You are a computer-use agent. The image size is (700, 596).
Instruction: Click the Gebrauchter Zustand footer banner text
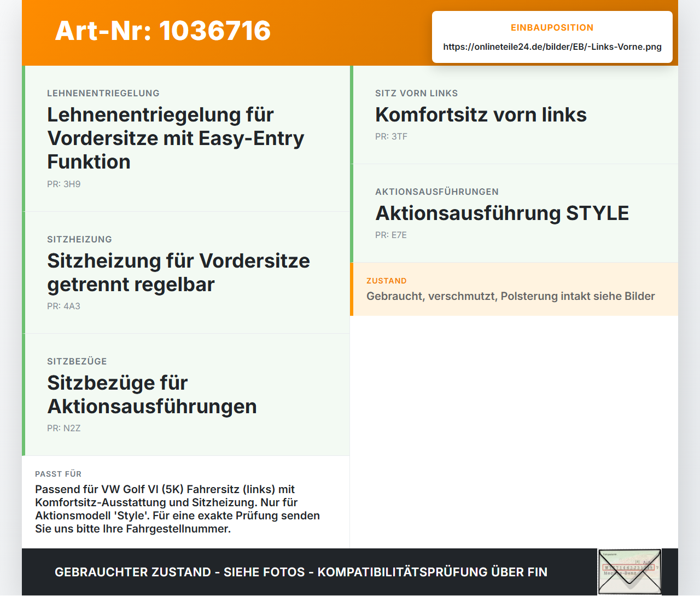point(301,572)
